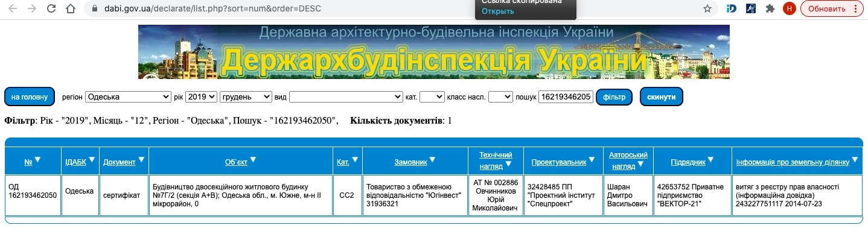Click the Югінвест 31936321 customer cell

(x=415, y=195)
